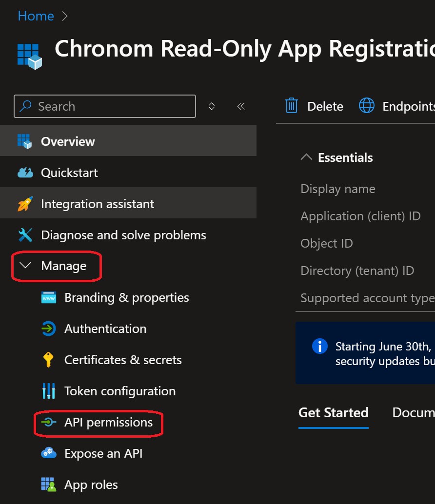Click the Essentials heading
The width and height of the screenshot is (435, 504).
345,157
